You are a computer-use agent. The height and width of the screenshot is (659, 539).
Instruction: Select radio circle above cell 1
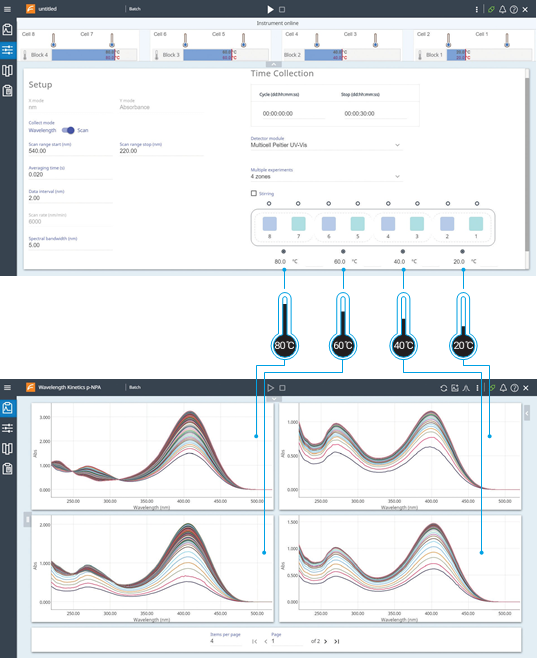[477, 203]
